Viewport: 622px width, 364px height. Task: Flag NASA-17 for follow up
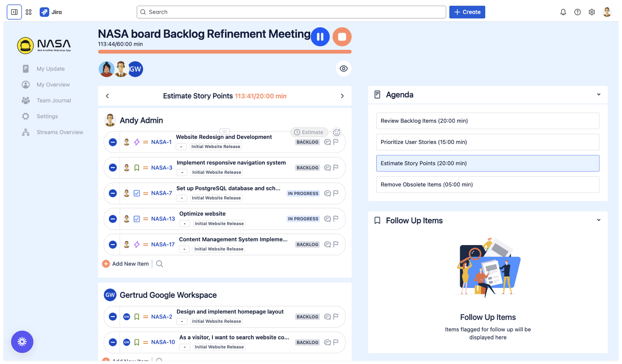336,244
